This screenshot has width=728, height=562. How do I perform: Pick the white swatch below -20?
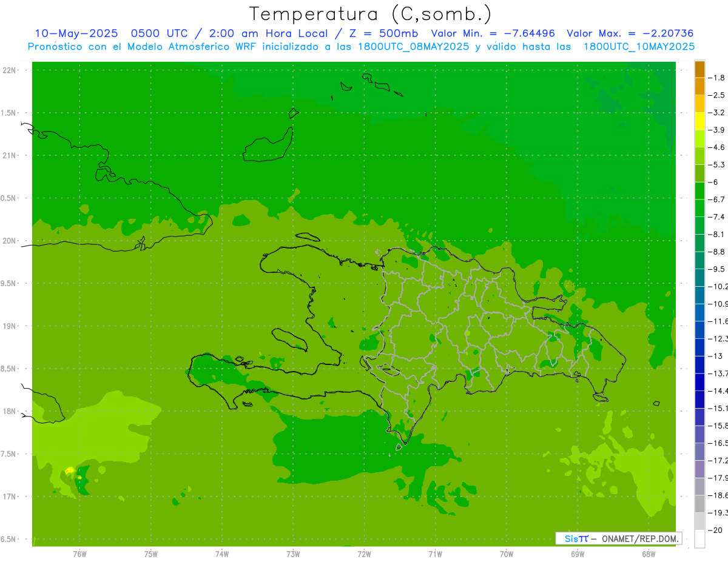tap(699, 539)
